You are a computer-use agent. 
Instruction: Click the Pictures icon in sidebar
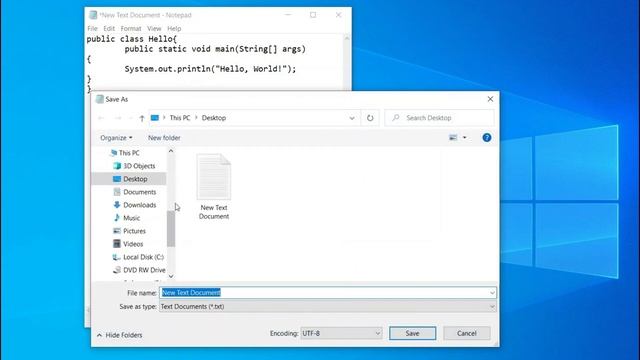point(117,231)
